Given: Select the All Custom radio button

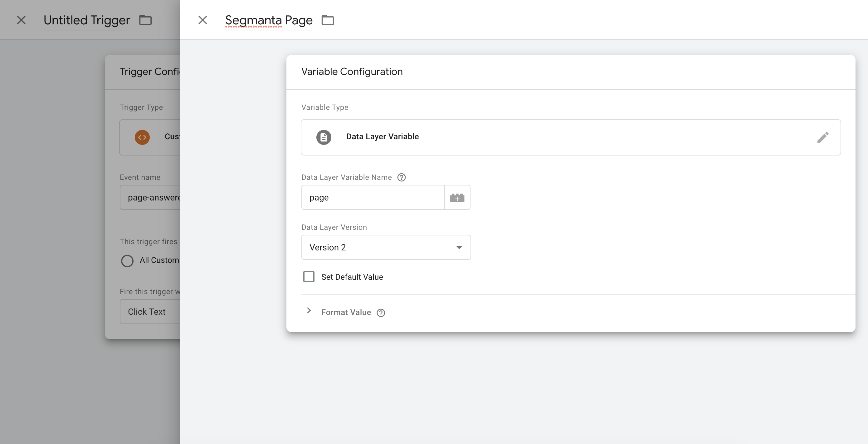Looking at the screenshot, I should click(x=127, y=261).
